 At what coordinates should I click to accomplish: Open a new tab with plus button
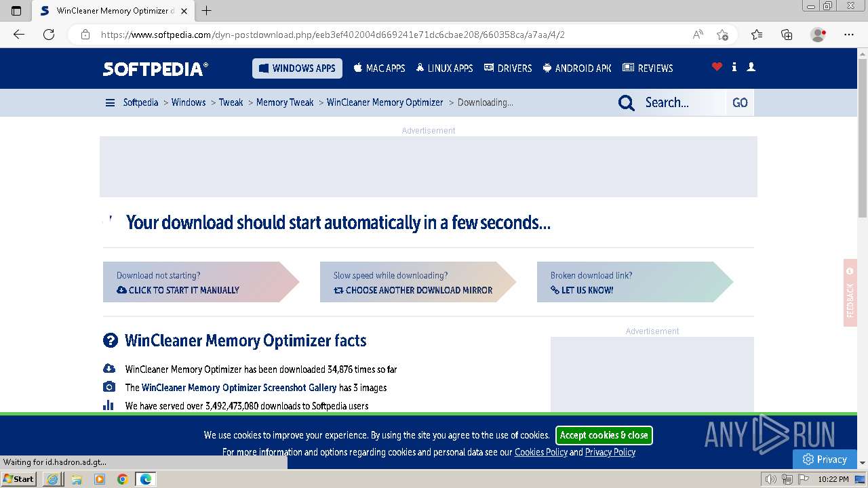207,11
